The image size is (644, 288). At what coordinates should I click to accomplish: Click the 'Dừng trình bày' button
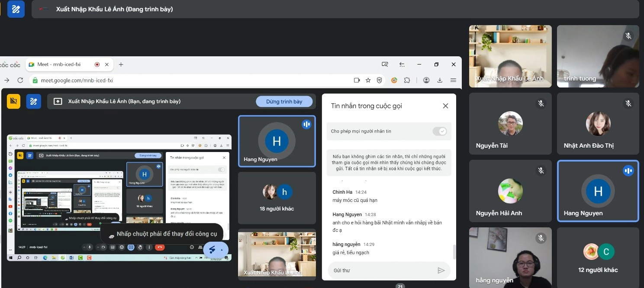pyautogui.click(x=284, y=101)
